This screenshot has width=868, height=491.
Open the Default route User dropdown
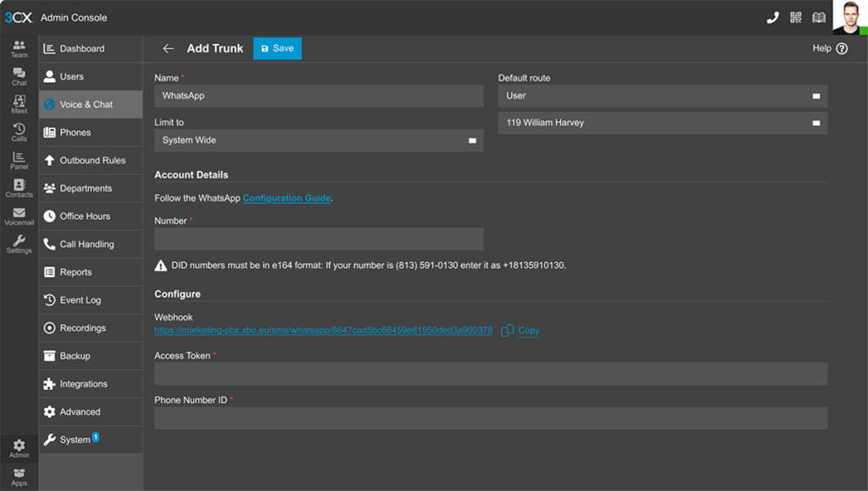pyautogui.click(x=662, y=96)
